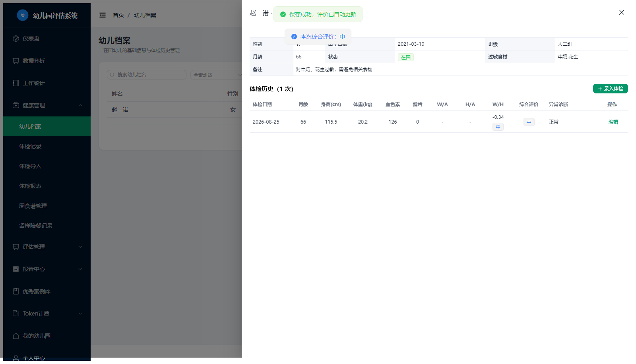This screenshot has height=364, width=636.
Task: Close the 赵一诺 detail drawer
Action: tap(622, 12)
